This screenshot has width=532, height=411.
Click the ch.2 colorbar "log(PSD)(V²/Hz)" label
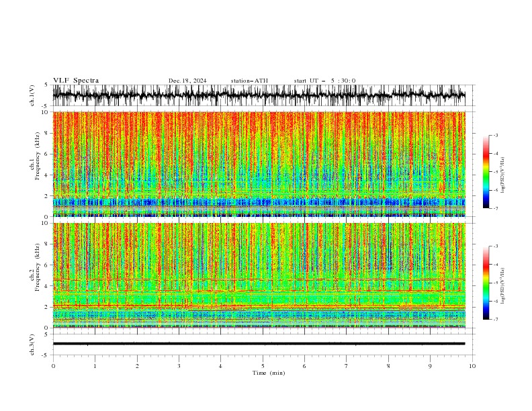503,287
